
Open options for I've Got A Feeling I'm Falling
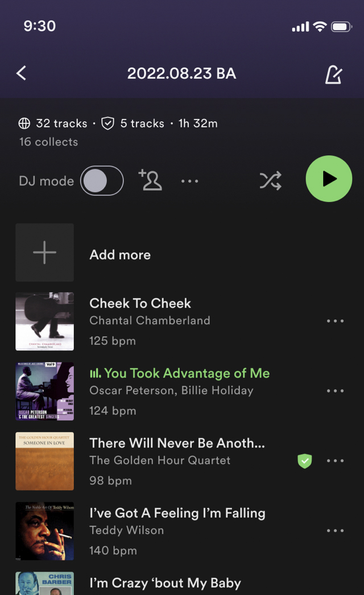coord(335,531)
